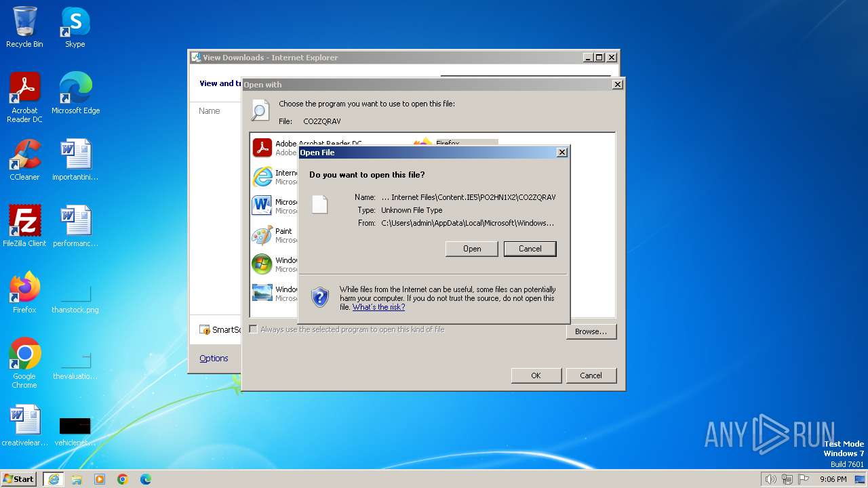Close the Open with dialog
Screen dimensions: 868x488
click(618, 85)
